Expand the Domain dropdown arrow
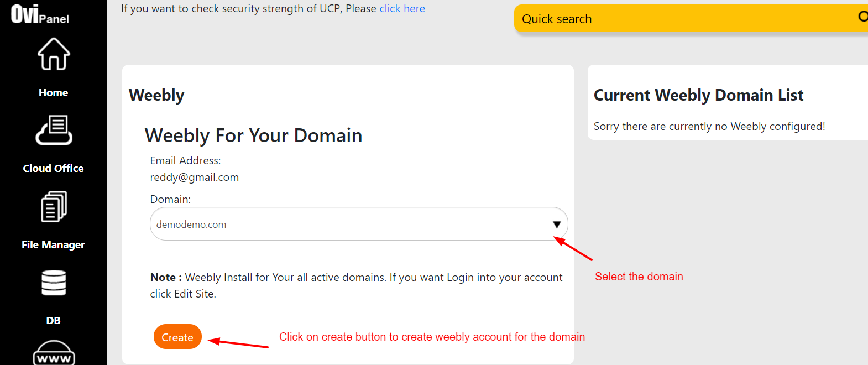The image size is (868, 365). 556,224
